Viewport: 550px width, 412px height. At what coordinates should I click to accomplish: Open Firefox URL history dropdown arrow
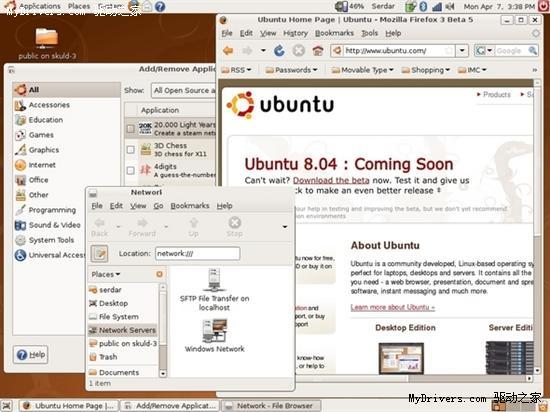(x=462, y=51)
